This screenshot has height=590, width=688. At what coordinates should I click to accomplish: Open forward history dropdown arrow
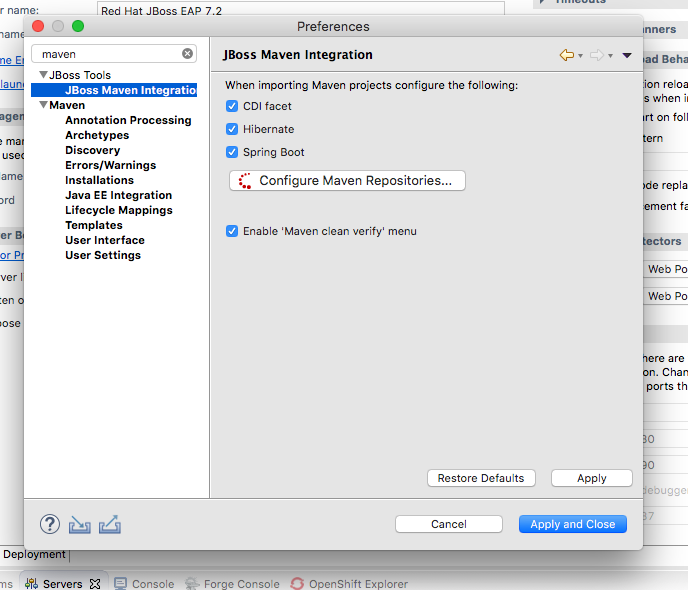tap(610, 56)
